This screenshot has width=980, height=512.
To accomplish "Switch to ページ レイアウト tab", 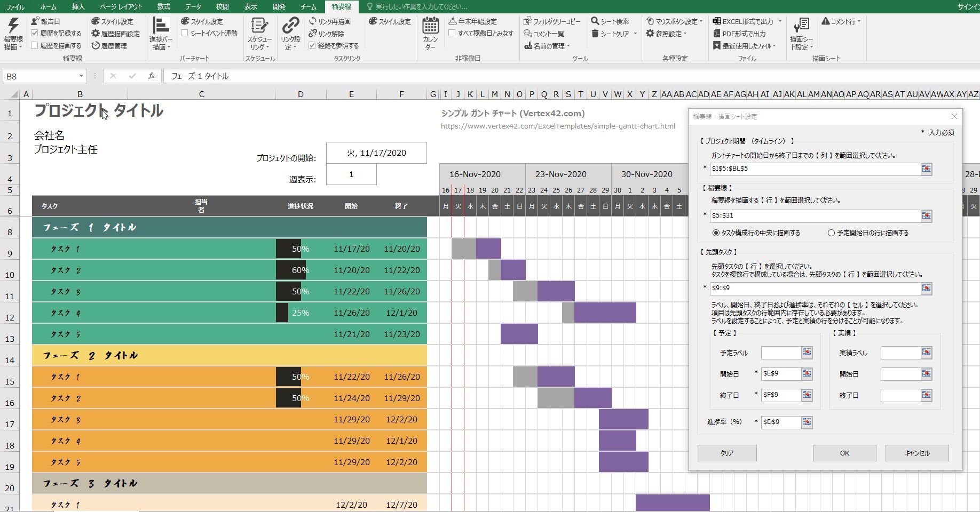I will (x=121, y=7).
